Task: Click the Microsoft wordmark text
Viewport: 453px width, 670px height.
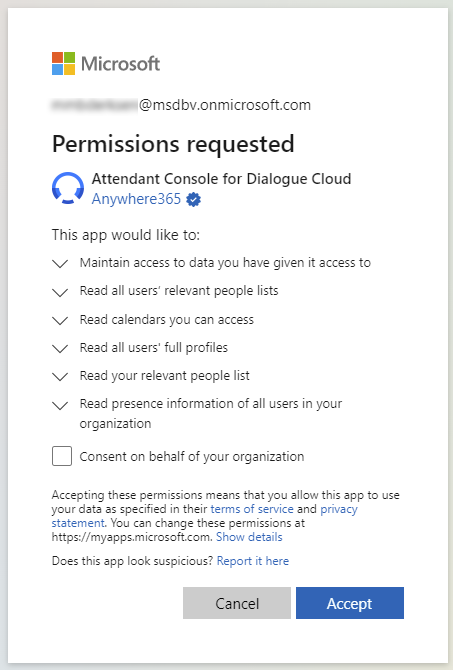Action: [121, 64]
